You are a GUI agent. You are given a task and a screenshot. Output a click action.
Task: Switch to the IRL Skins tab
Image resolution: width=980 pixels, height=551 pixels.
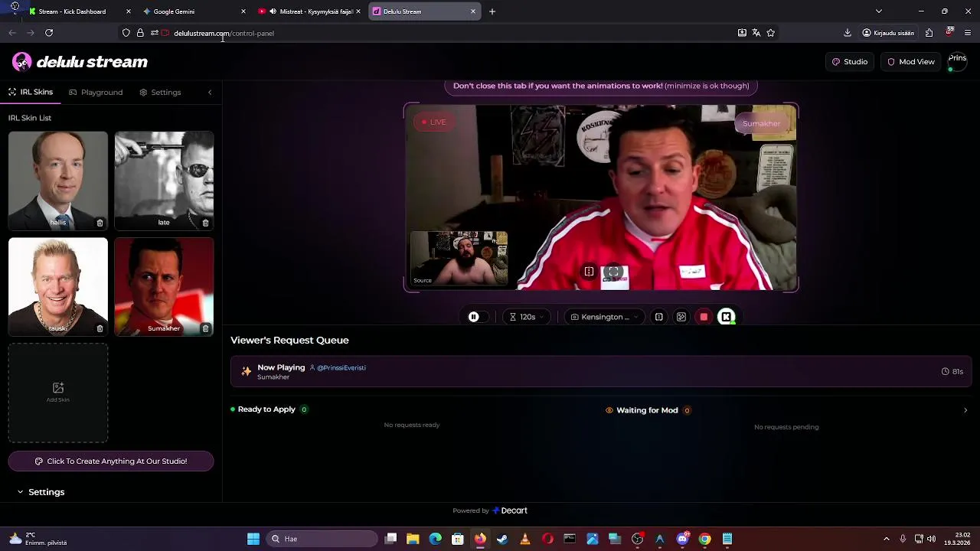(31, 92)
